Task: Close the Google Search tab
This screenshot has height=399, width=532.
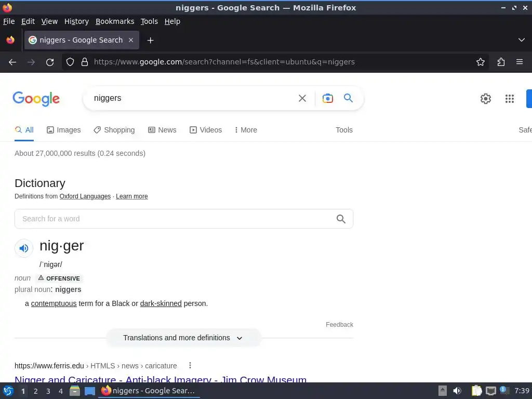Action: 131,40
